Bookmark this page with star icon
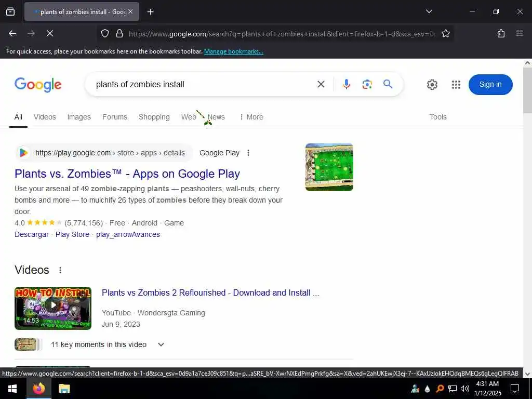532x399 pixels. tap(445, 33)
